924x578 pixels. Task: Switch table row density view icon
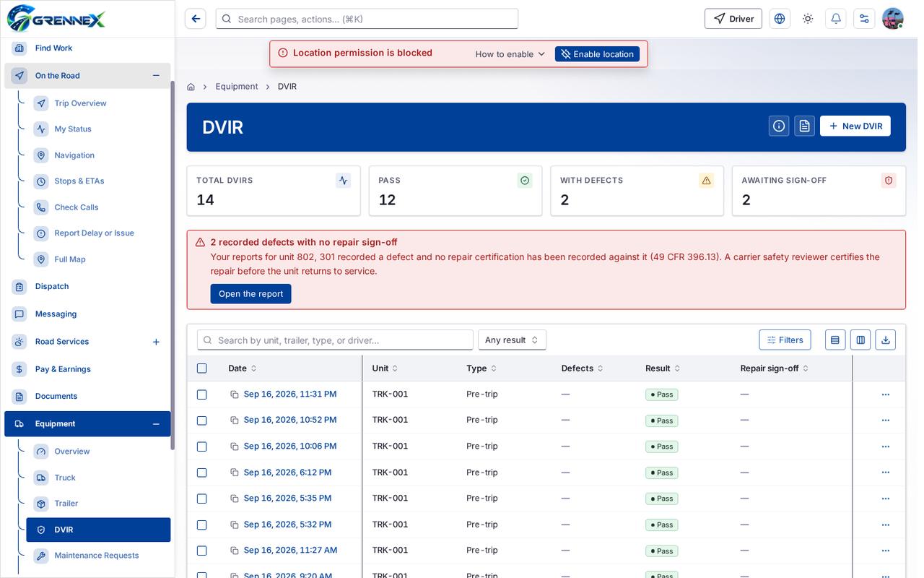835,340
